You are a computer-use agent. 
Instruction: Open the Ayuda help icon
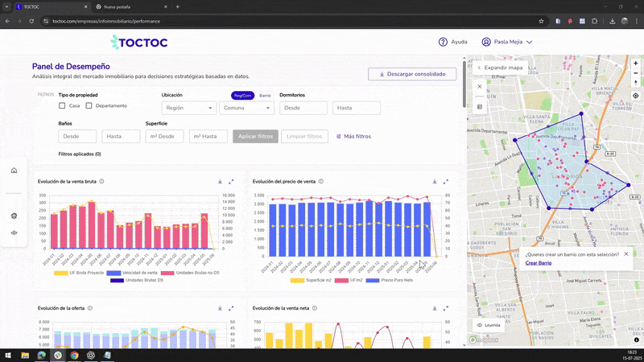point(443,42)
